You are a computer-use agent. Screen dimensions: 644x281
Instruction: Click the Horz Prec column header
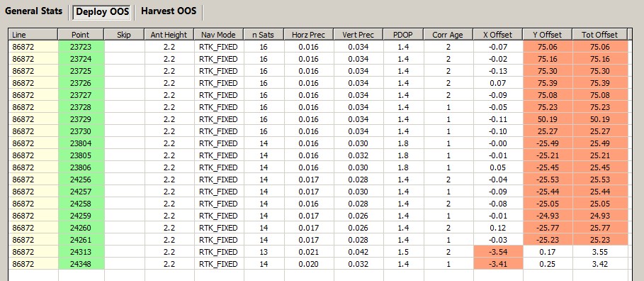click(308, 35)
